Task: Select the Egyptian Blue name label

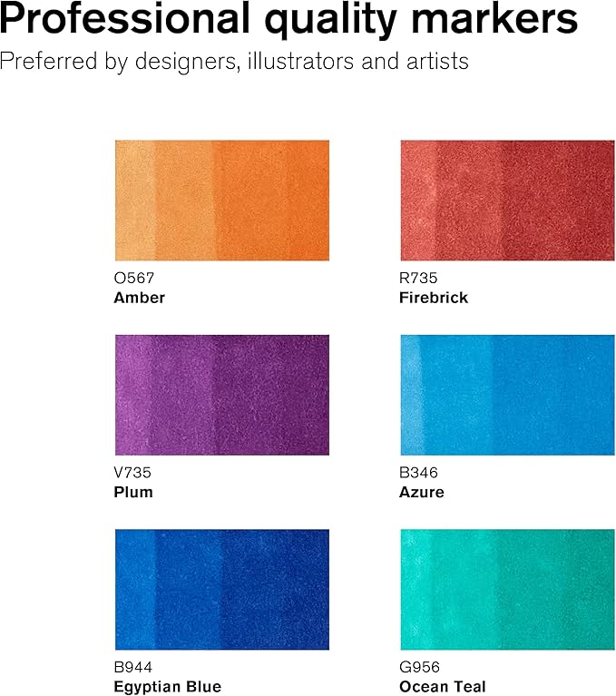Action: click(x=168, y=686)
